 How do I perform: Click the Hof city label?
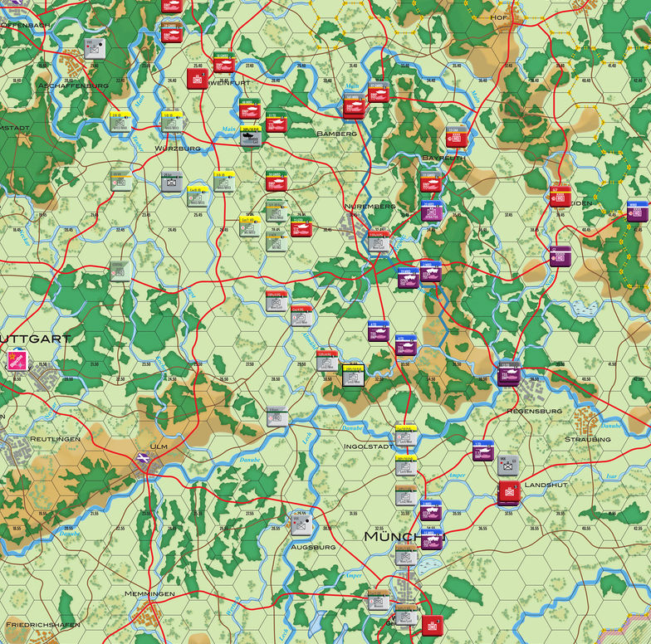(x=498, y=17)
